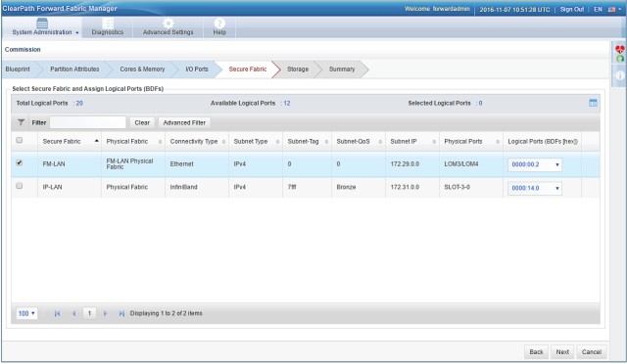The image size is (627, 364).
Task: Click the red heart health status icon
Action: (620, 50)
